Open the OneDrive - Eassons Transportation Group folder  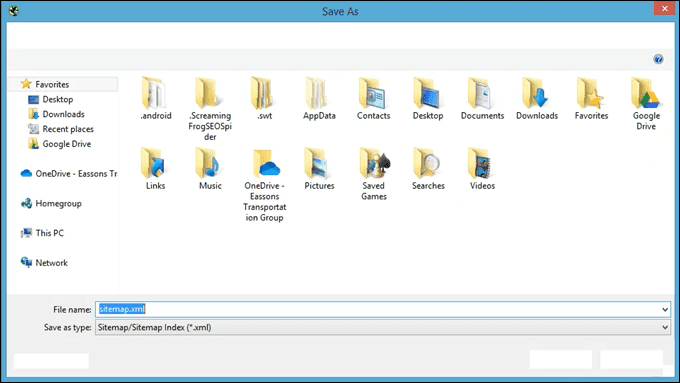tap(264, 184)
